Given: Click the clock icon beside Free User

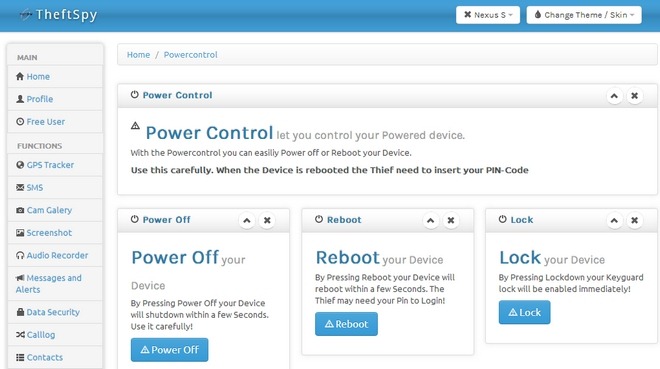Looking at the screenshot, I should (x=20, y=122).
